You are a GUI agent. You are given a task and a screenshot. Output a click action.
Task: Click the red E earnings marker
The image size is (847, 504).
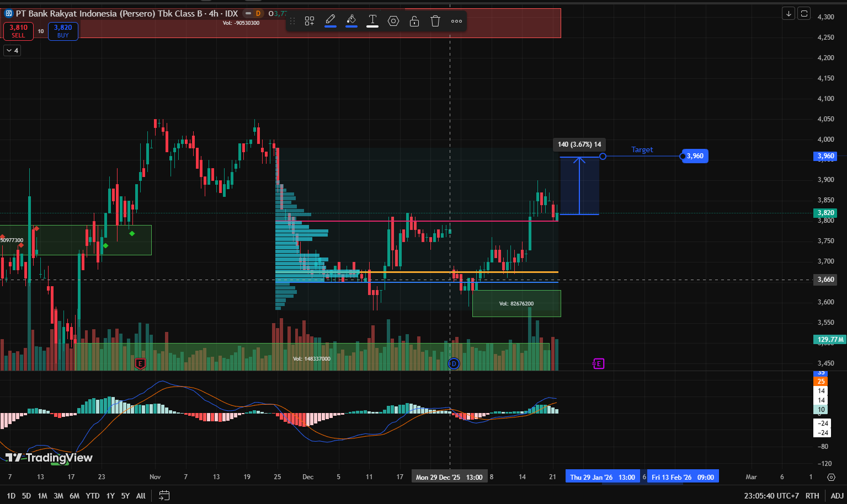coord(140,363)
